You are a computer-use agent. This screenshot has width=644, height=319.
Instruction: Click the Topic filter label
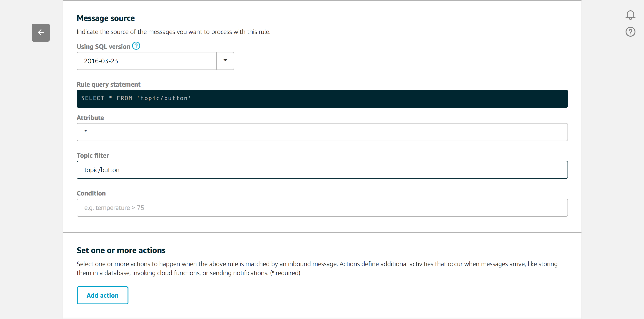click(x=93, y=155)
